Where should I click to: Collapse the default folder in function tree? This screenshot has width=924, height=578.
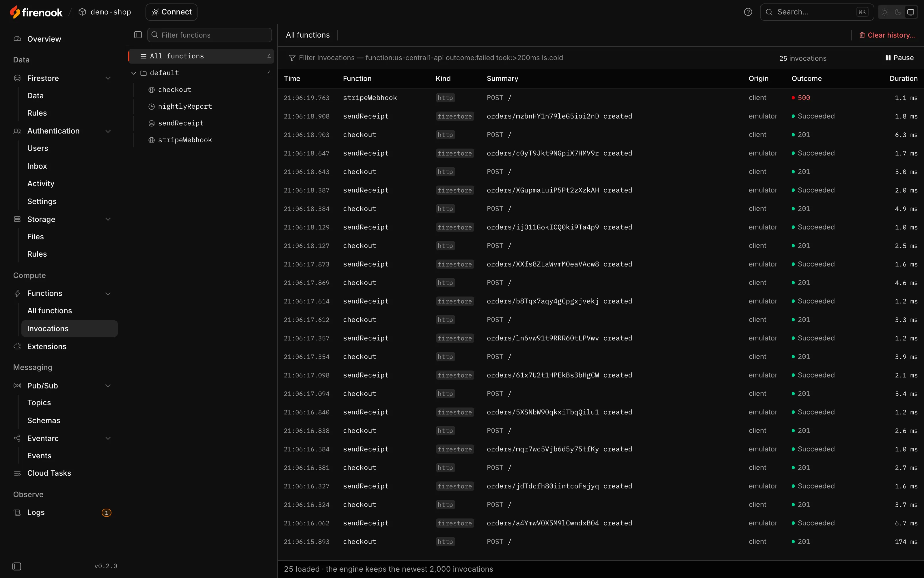pyautogui.click(x=134, y=73)
